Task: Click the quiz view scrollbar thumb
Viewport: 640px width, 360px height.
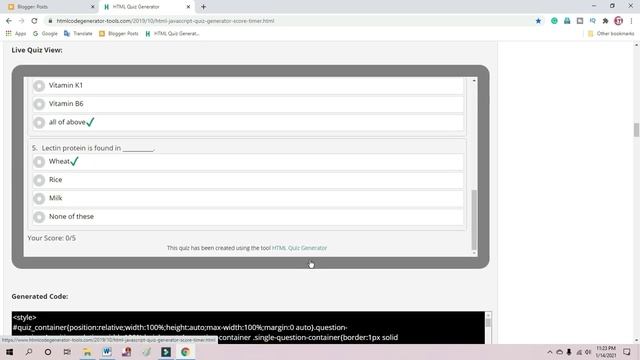Action: coord(474,220)
